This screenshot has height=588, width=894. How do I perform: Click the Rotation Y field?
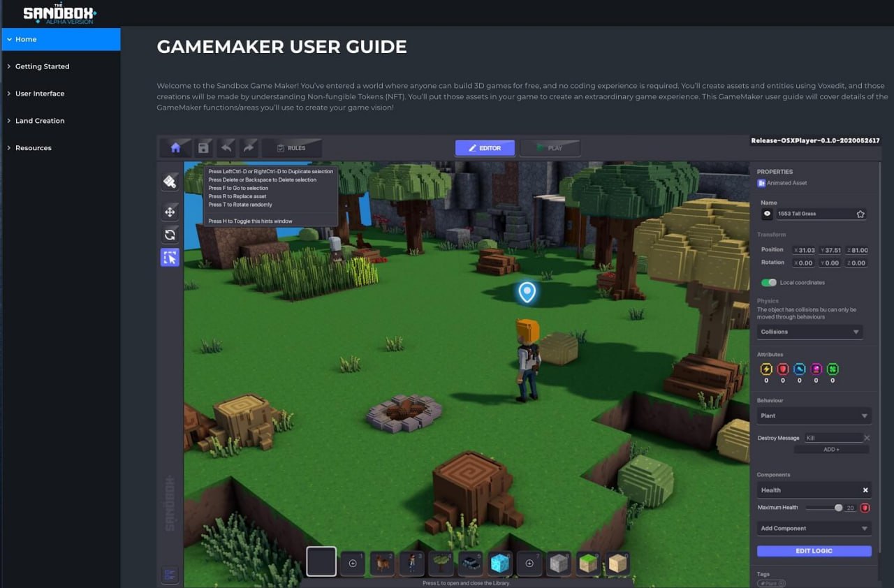click(831, 263)
